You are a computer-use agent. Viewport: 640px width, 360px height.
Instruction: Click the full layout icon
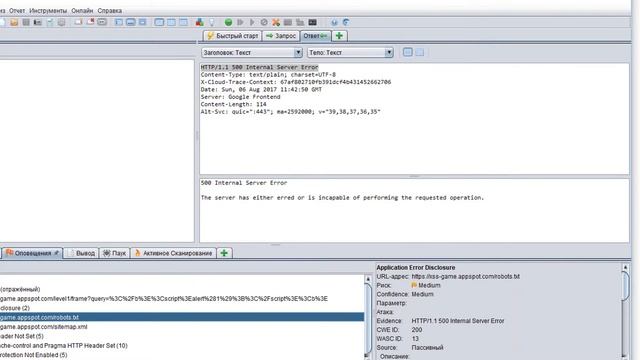(x=142, y=22)
